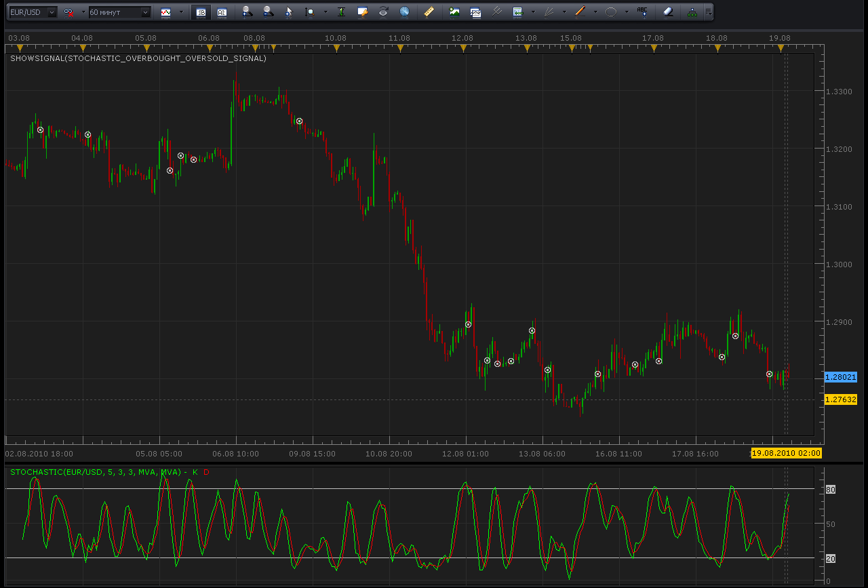Select the ABC text label tool
The image size is (868, 588).
click(x=642, y=12)
